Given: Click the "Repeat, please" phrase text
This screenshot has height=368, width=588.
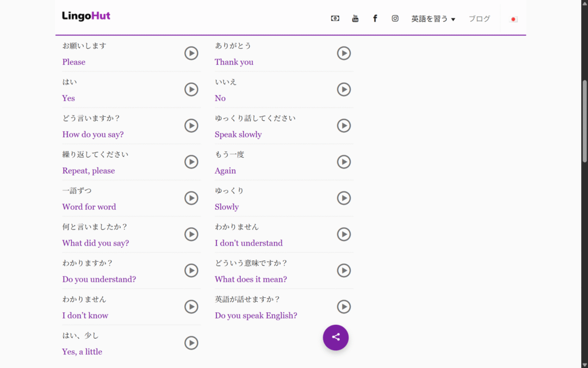Looking at the screenshot, I should point(88,171).
